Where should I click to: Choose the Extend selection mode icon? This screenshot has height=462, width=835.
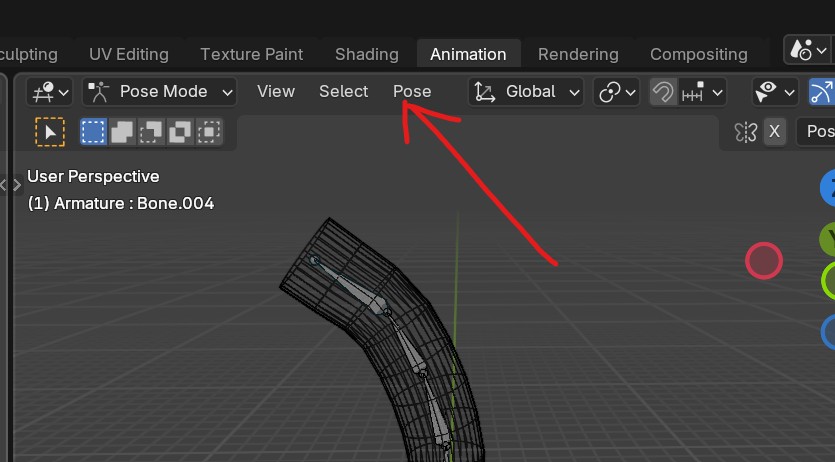(x=122, y=131)
